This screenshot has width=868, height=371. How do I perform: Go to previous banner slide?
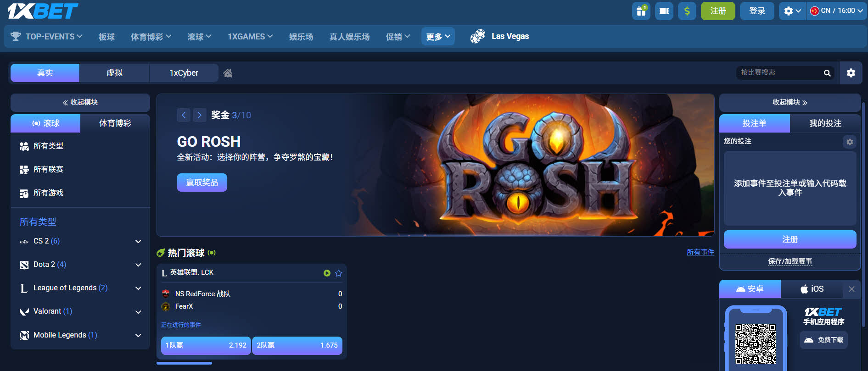pyautogui.click(x=184, y=115)
